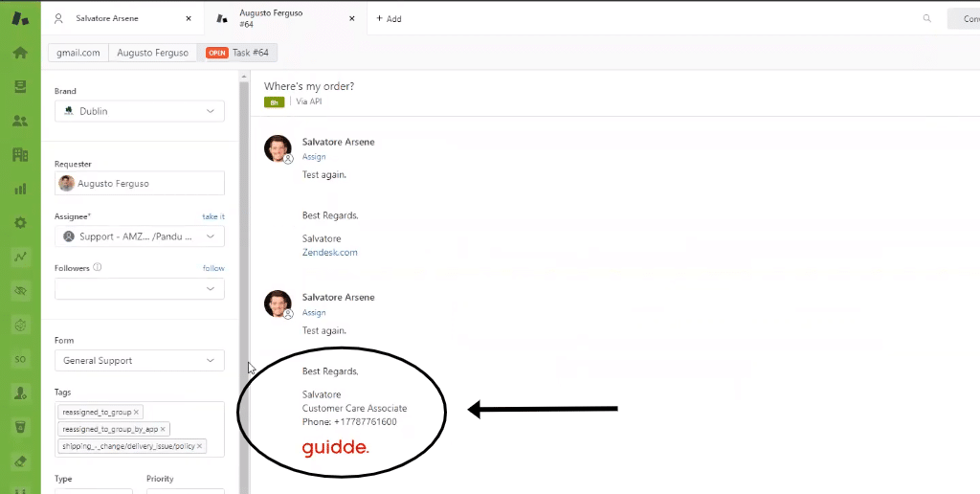Close the Salvatore Arsene tab
Image resolution: width=980 pixels, height=494 pixels.
[x=189, y=19]
